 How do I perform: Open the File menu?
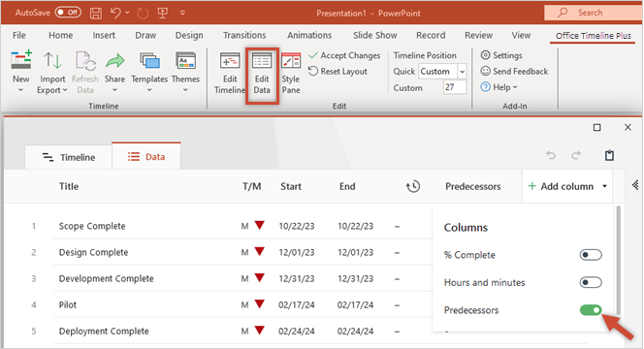point(18,35)
